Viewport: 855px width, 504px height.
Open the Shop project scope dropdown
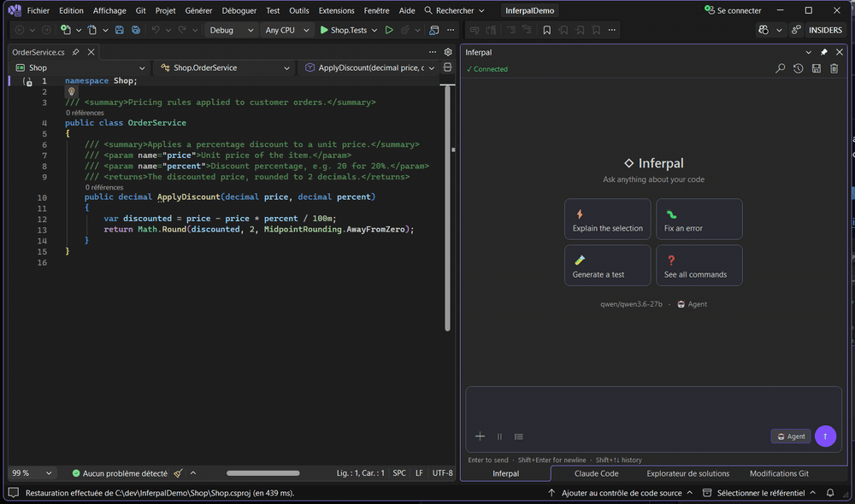pos(80,67)
